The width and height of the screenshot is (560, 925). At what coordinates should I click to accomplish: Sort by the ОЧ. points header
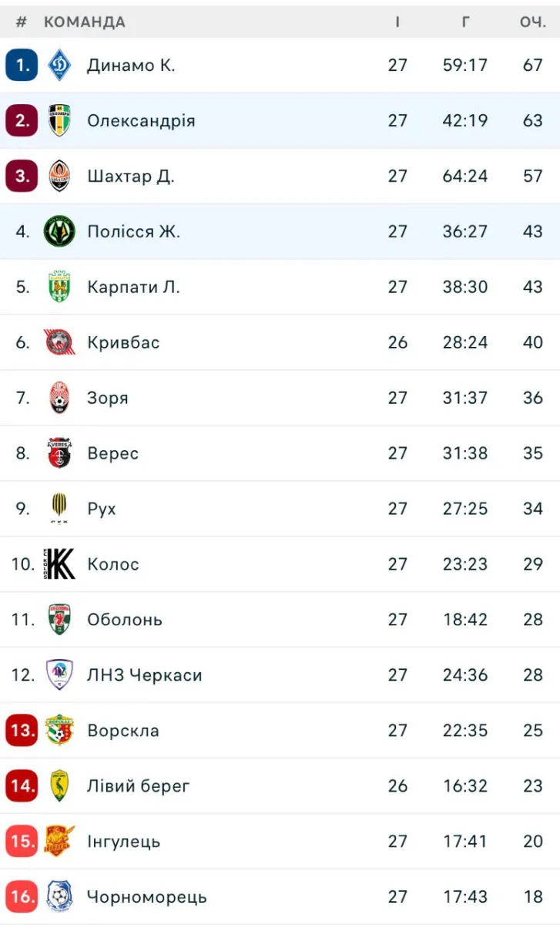pos(532,22)
